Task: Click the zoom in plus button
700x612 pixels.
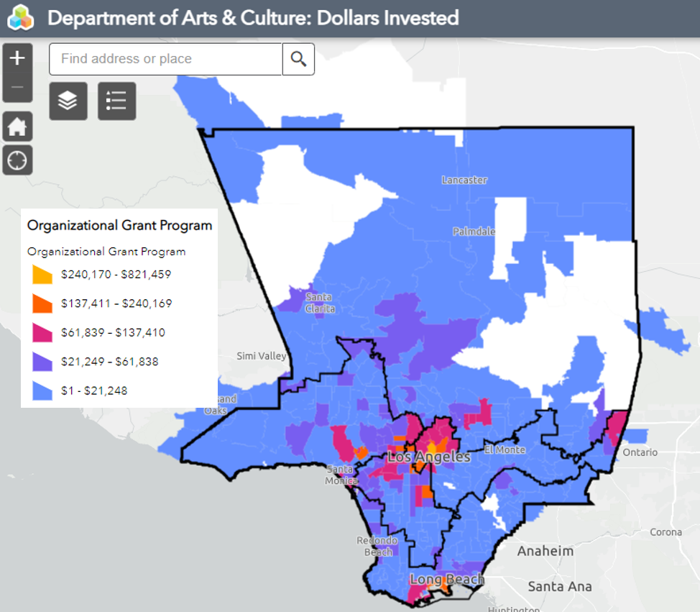Action: [17, 58]
